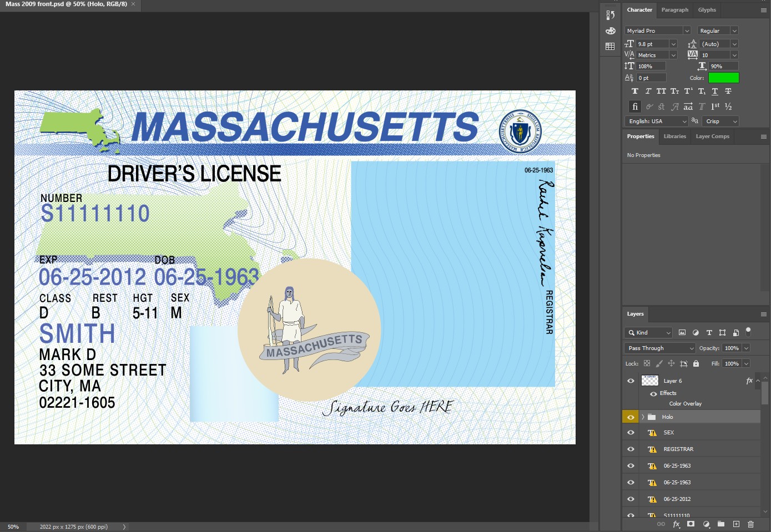Hide the Holo group
This screenshot has width=771, height=532.
(631, 417)
